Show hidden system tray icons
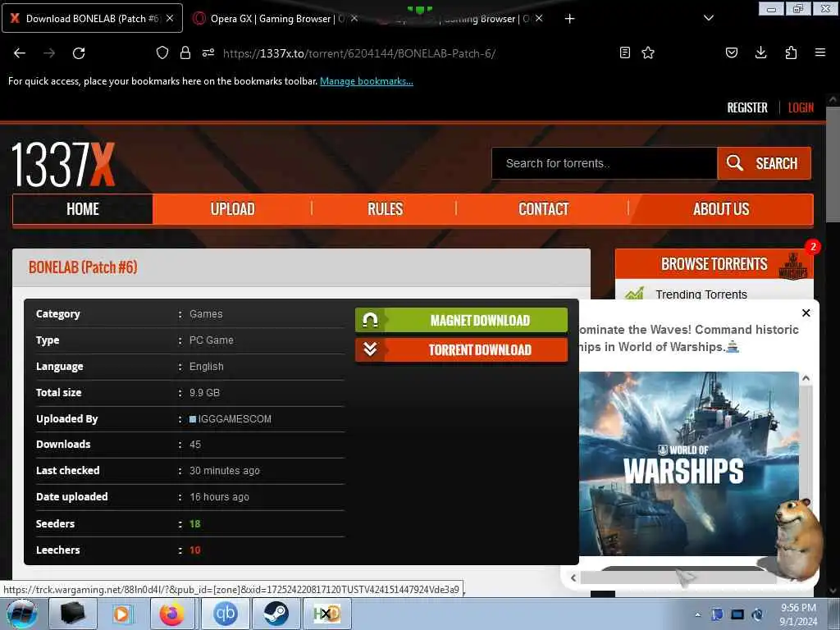The width and height of the screenshot is (840, 630). 697,614
